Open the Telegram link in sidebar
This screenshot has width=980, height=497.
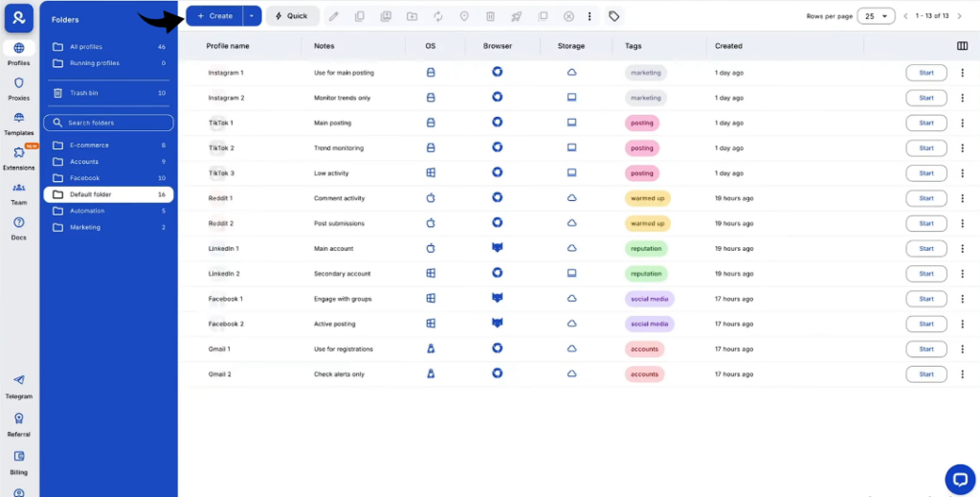pyautogui.click(x=19, y=387)
